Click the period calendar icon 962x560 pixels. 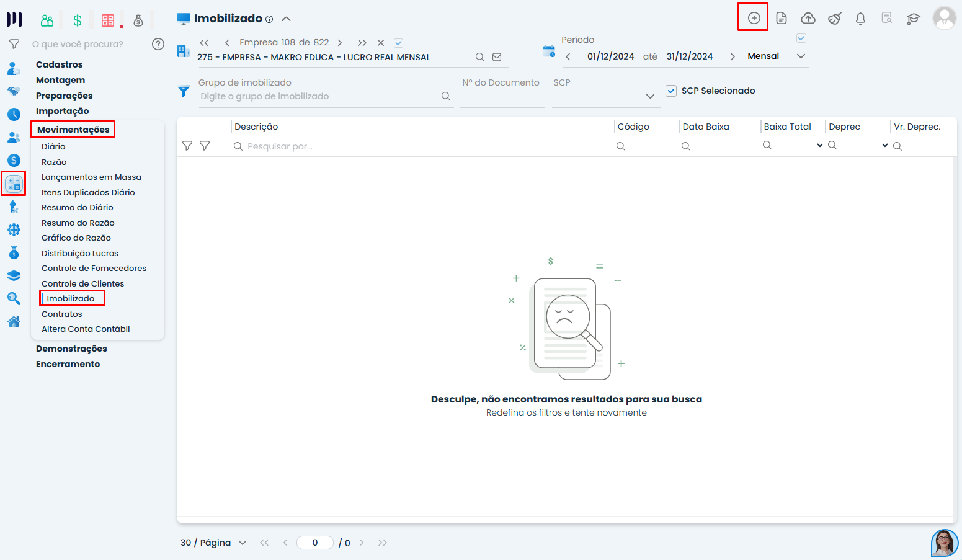coord(549,51)
